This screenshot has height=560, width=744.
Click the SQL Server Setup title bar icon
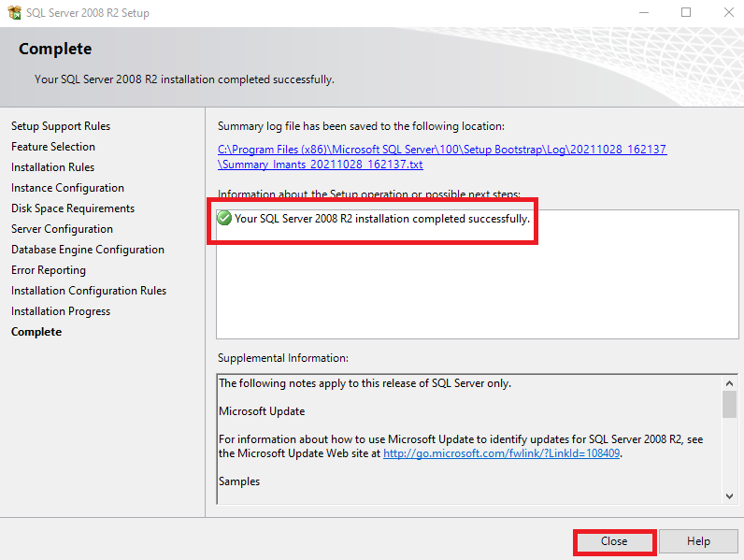tap(14, 12)
